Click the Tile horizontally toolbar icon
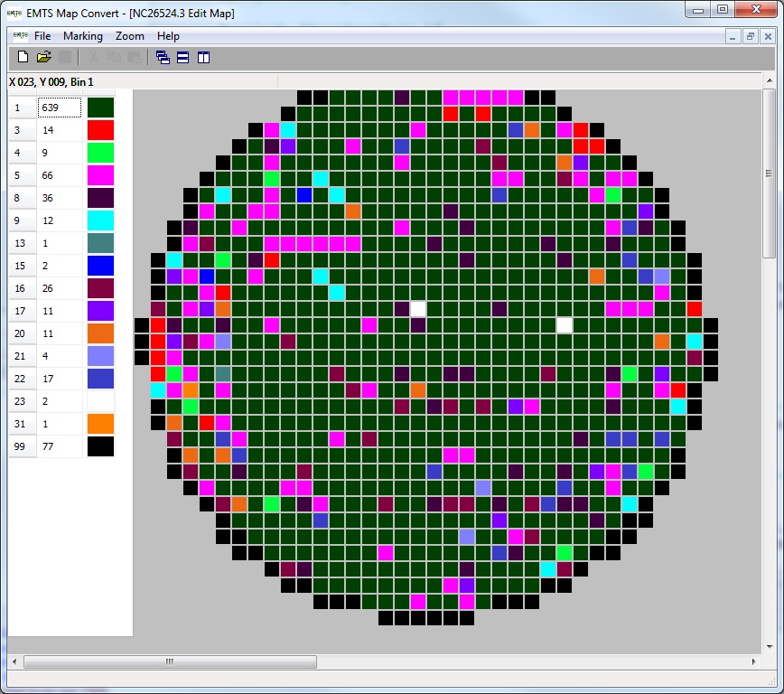This screenshot has width=784, height=694. click(183, 58)
